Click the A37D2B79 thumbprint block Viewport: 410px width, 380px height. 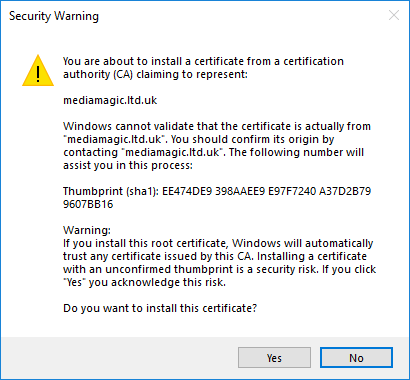pos(345,191)
